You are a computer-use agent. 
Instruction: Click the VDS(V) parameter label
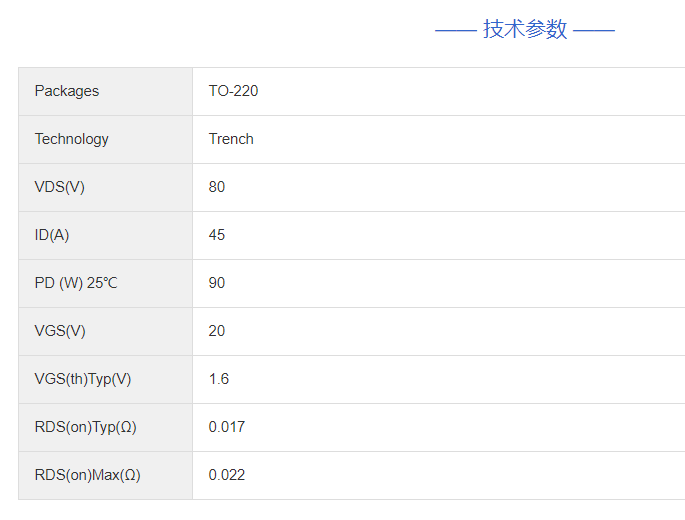(60, 187)
